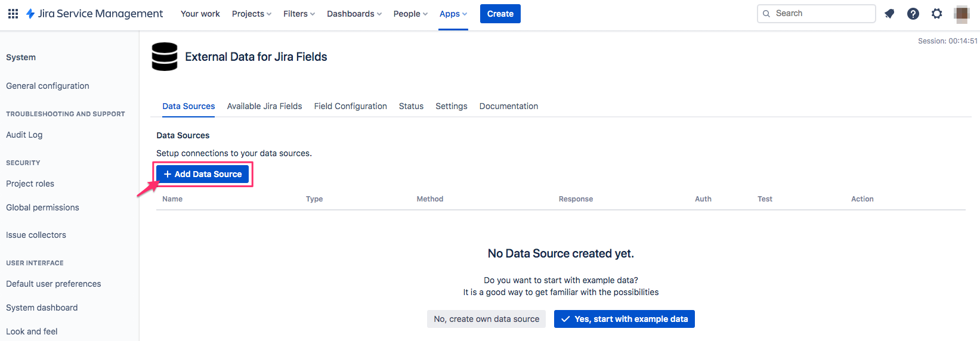
Task: Open the Audit Log link
Action: 24,135
